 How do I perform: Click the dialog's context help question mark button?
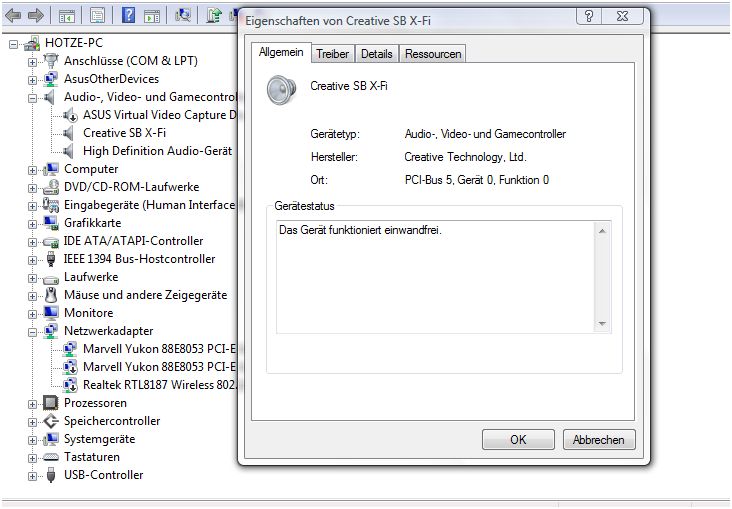(x=589, y=16)
